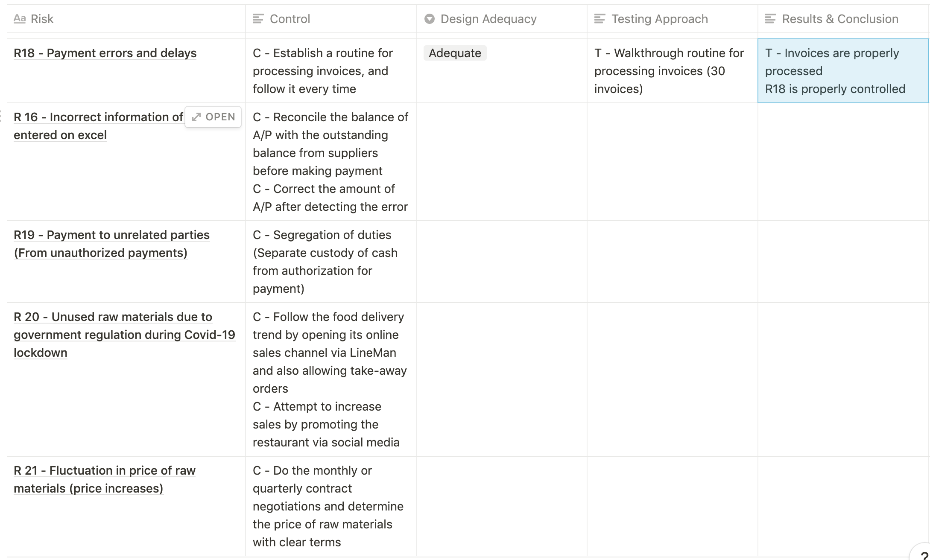Click the text icon beside the Control header
This screenshot has width=930, height=560.
pyautogui.click(x=258, y=18)
